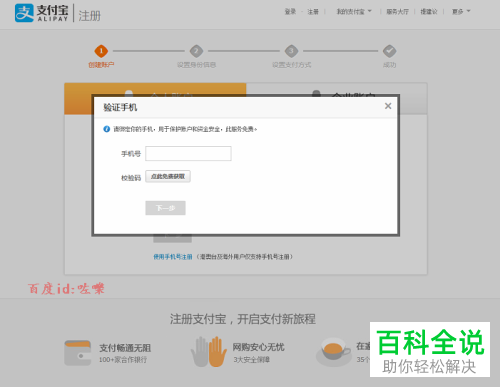Screen dimensions: 500x387
Task: Click the 下一步 button in the dialog
Action: tap(165, 208)
